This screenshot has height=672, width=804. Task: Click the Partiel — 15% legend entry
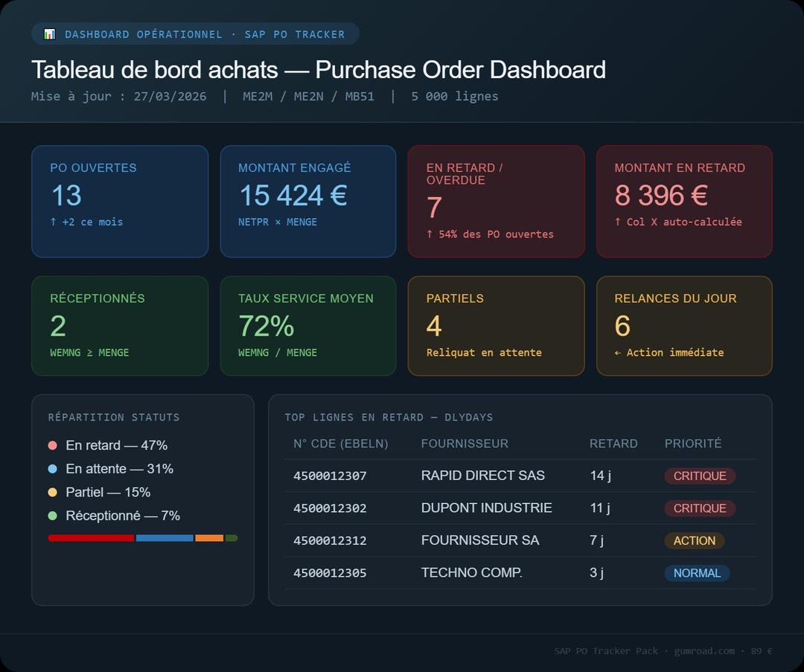[x=100, y=493]
